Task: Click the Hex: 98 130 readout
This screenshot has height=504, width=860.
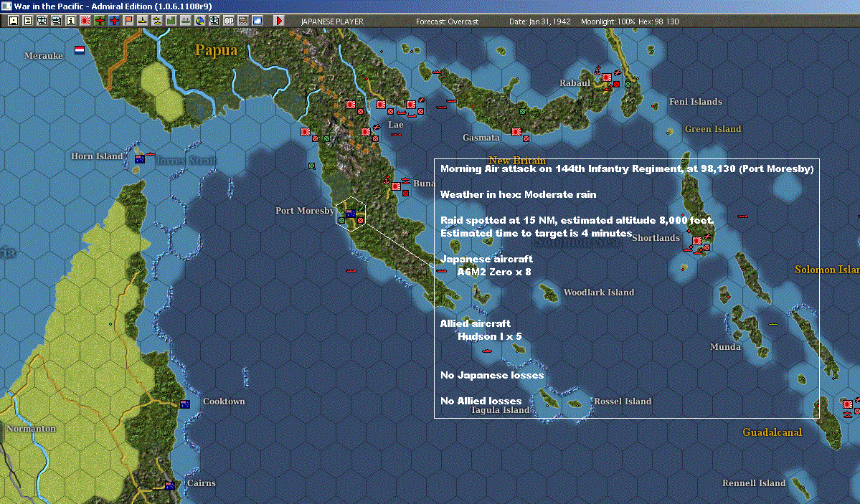Action: coord(658,22)
